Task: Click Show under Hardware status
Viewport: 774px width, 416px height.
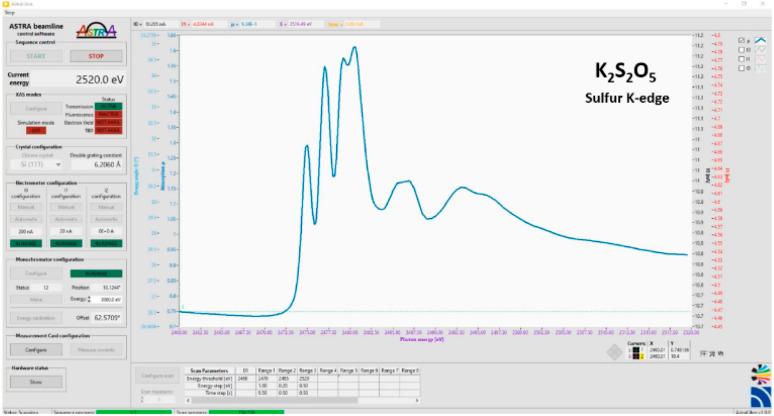Action: [x=36, y=381]
